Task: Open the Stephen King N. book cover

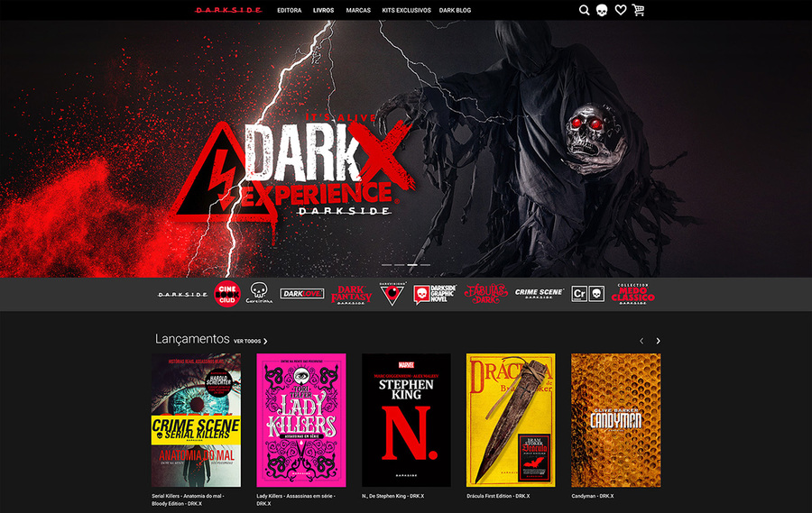Action: pos(407,420)
